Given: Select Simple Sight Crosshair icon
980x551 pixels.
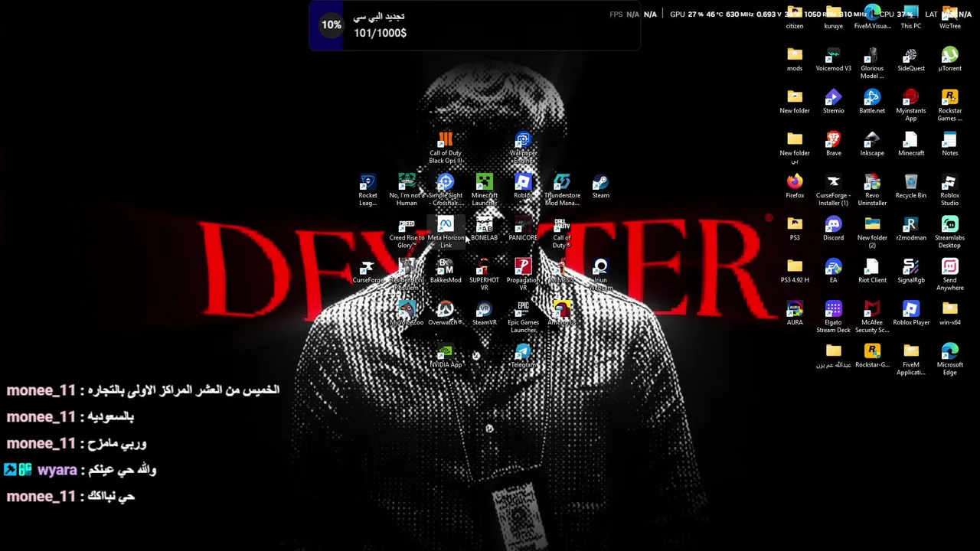Looking at the screenshot, I should (446, 190).
